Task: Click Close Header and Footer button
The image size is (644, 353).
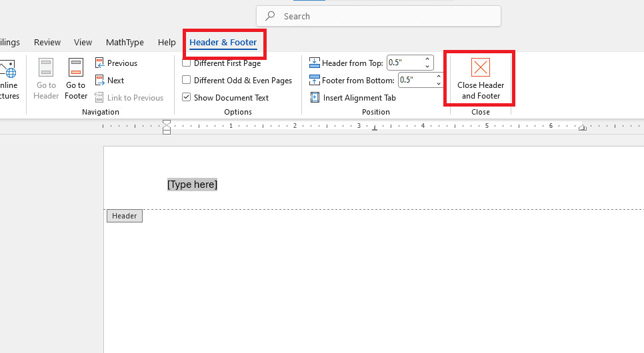Action: point(481,79)
